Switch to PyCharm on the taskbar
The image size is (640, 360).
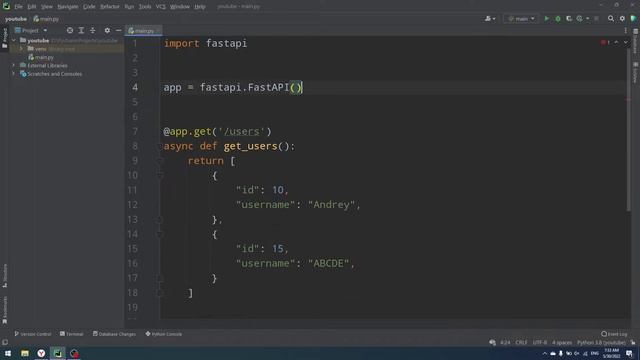[58, 353]
